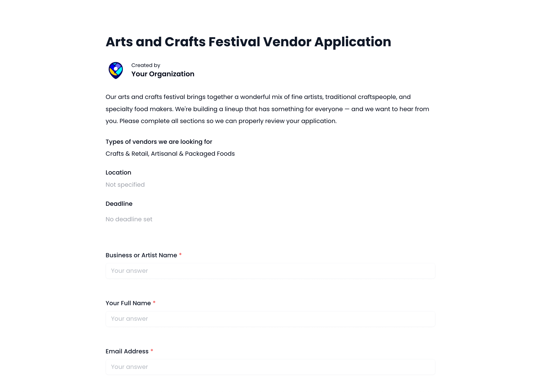Click the Location heading
Screen dimensions: 541x392
(118, 172)
